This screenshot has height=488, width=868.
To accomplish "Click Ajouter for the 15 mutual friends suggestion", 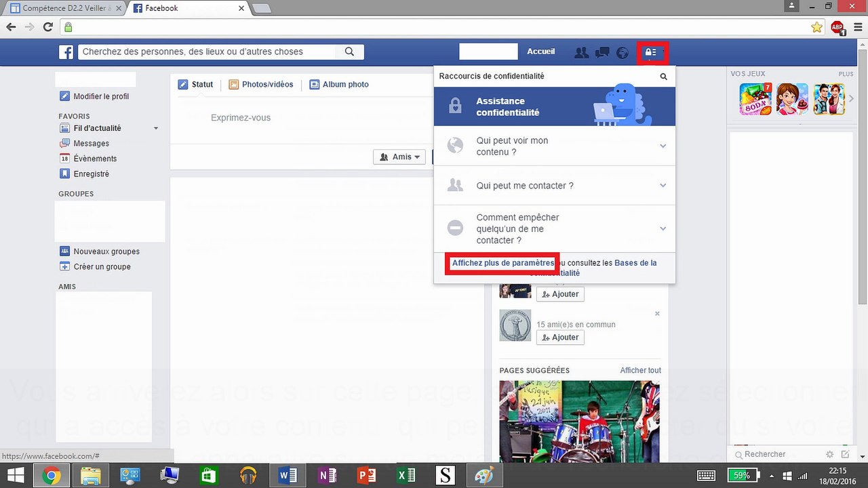I will point(560,338).
